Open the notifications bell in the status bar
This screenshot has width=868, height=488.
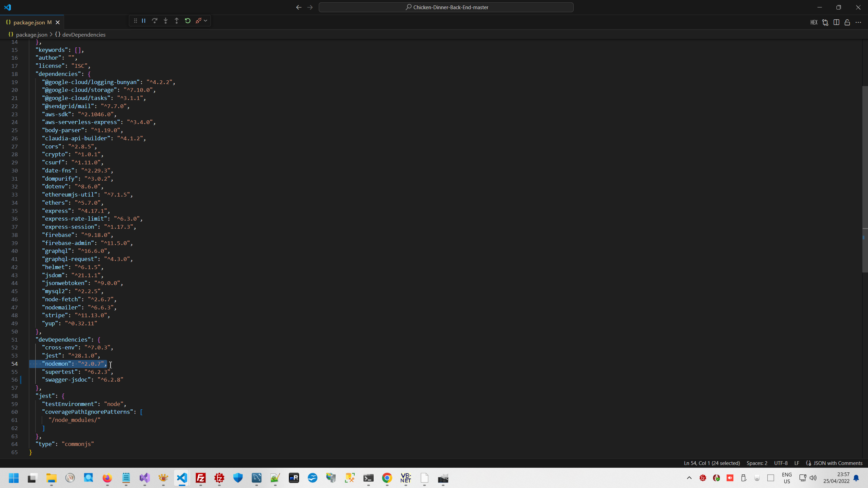click(x=856, y=479)
